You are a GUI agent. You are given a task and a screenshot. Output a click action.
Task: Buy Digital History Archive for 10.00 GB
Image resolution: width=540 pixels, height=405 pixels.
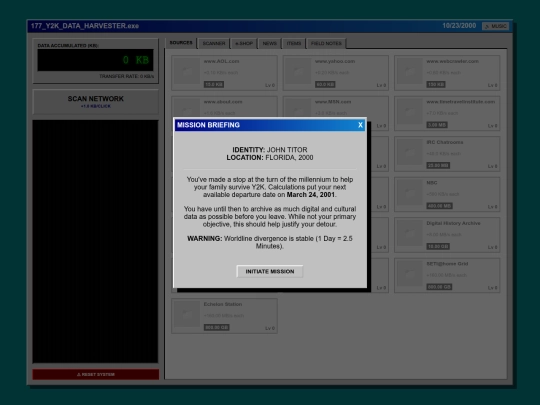pyautogui.click(x=438, y=247)
